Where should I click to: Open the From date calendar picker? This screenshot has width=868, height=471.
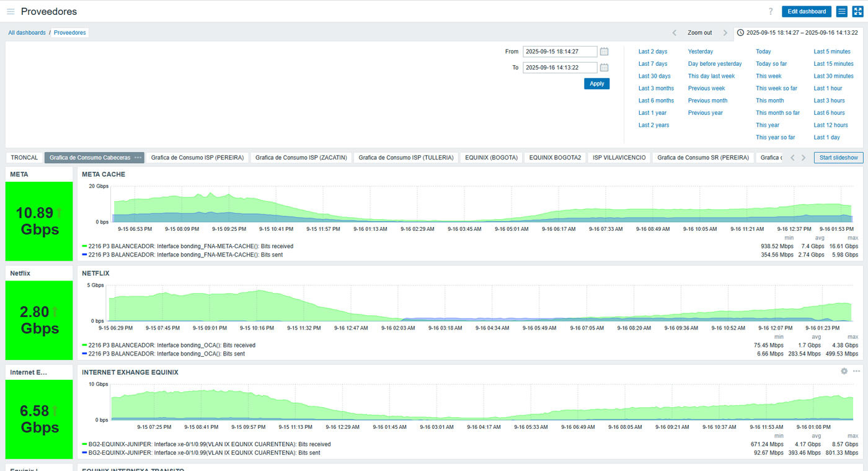pos(604,52)
